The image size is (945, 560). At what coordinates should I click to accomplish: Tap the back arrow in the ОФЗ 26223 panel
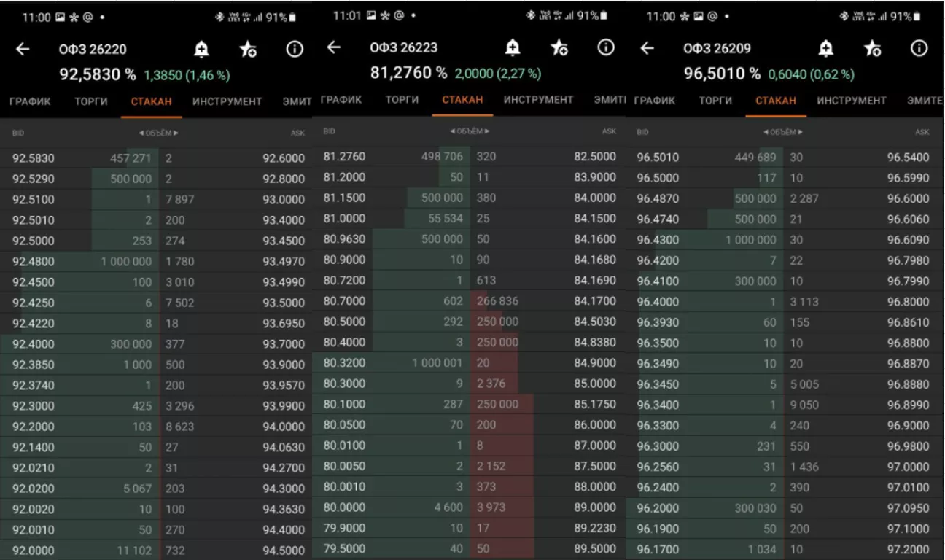click(334, 47)
